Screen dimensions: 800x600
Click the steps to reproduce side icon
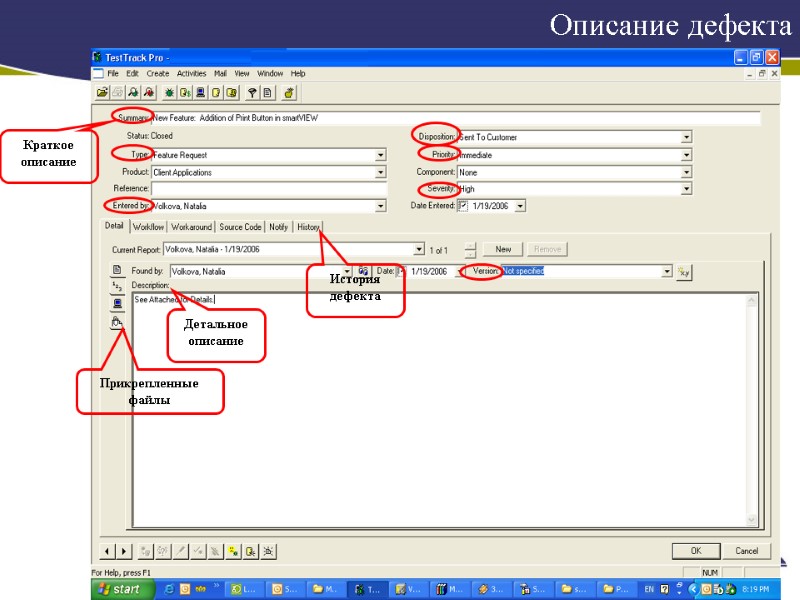[x=117, y=286]
